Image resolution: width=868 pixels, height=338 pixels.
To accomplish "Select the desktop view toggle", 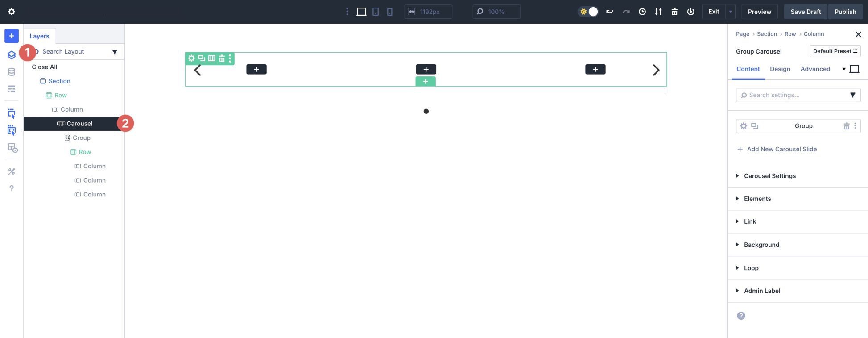I will coord(361,12).
